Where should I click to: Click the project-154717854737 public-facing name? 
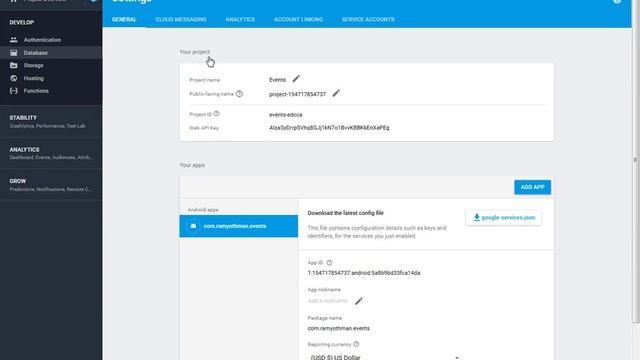click(x=298, y=94)
